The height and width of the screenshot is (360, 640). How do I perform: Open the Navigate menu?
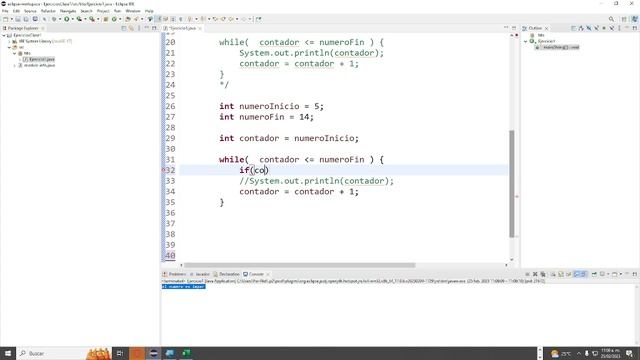(x=68, y=11)
